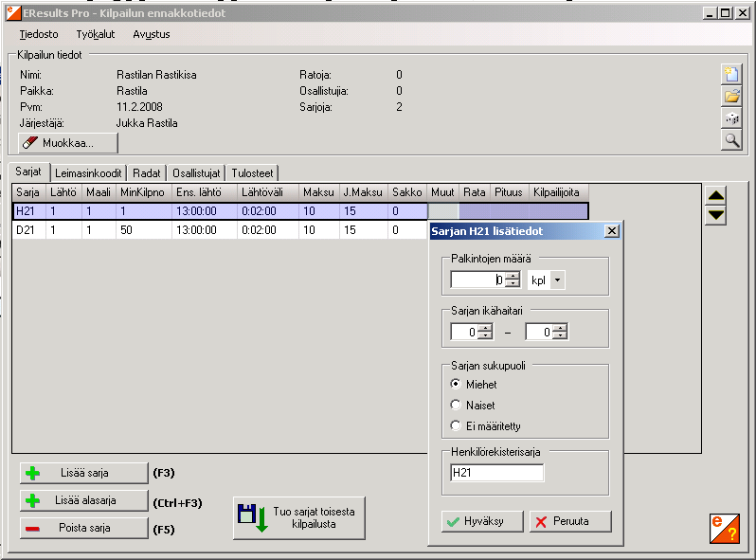This screenshot has height=560, width=756.
Task: Click the Palkintojen määrä number field
Action: point(478,280)
